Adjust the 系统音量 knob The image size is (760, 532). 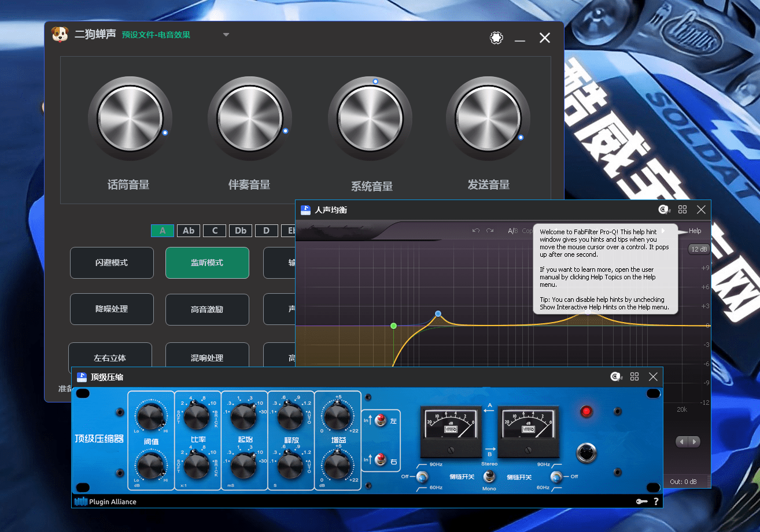(370, 119)
